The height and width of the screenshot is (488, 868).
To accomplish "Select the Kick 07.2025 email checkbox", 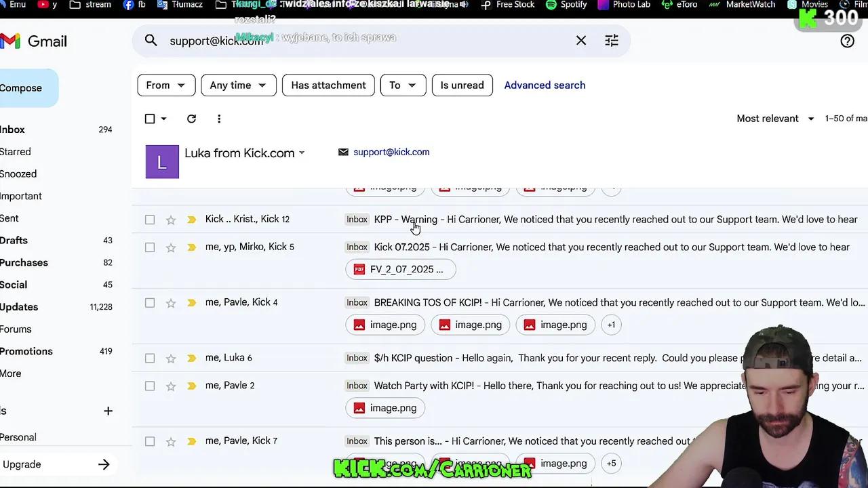I will point(150,247).
